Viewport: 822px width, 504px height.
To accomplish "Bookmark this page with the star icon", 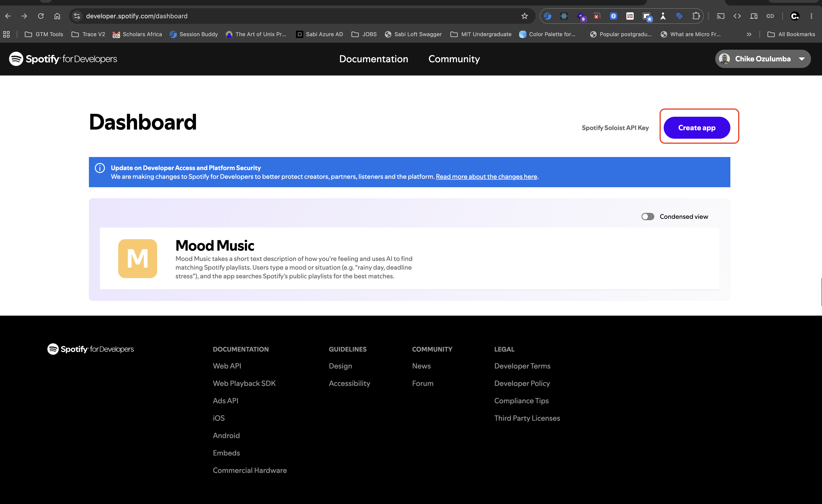I will tap(524, 16).
